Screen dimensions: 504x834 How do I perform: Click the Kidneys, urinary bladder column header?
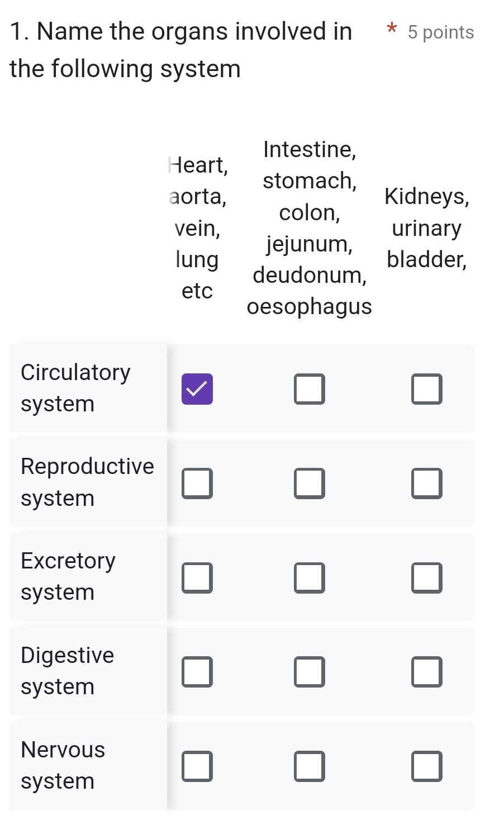427,228
